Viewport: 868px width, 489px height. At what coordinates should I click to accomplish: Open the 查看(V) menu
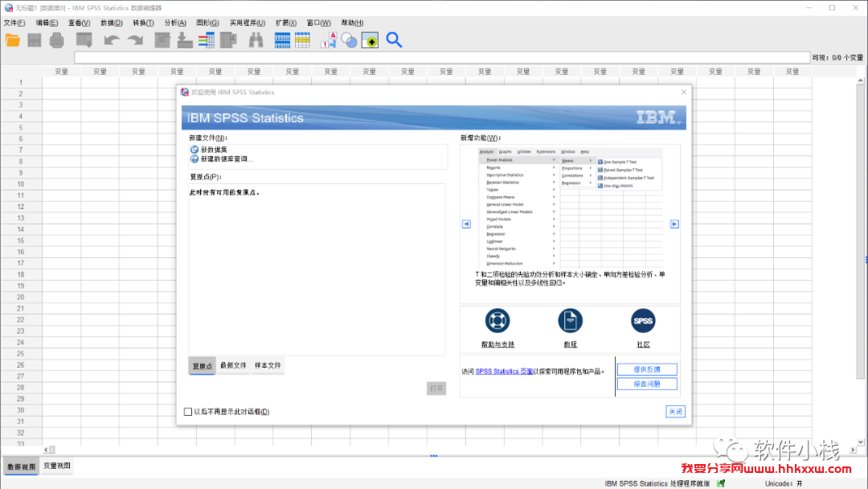pos(79,23)
